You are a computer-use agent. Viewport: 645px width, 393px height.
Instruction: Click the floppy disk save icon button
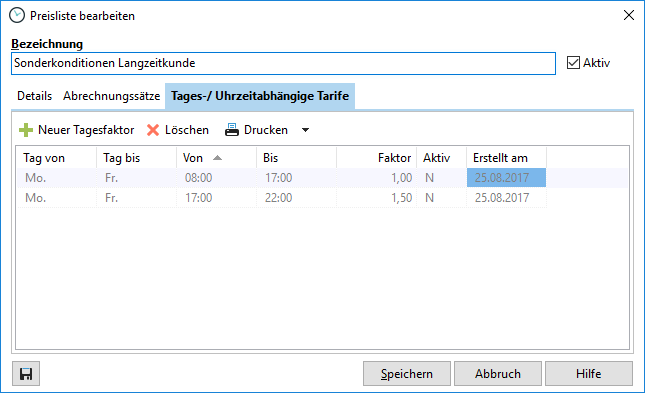(x=26, y=374)
